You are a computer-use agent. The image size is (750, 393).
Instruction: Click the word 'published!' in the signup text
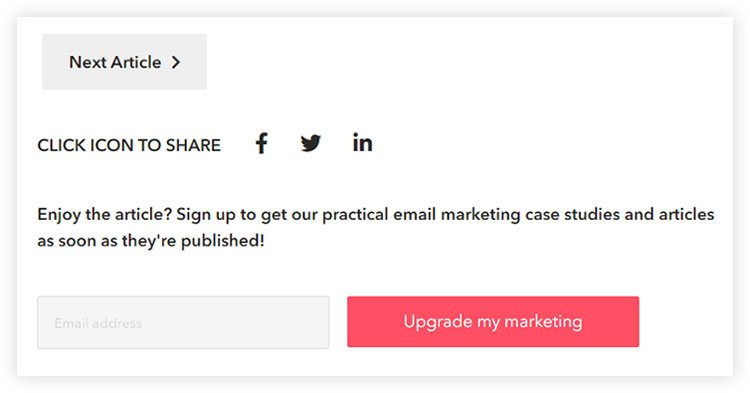click(x=222, y=241)
